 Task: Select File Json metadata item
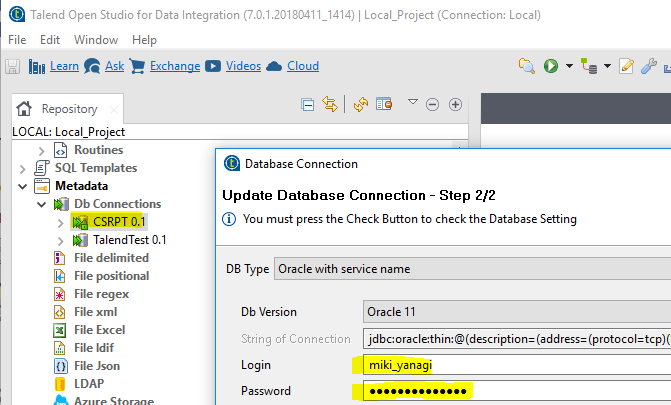coord(97,366)
